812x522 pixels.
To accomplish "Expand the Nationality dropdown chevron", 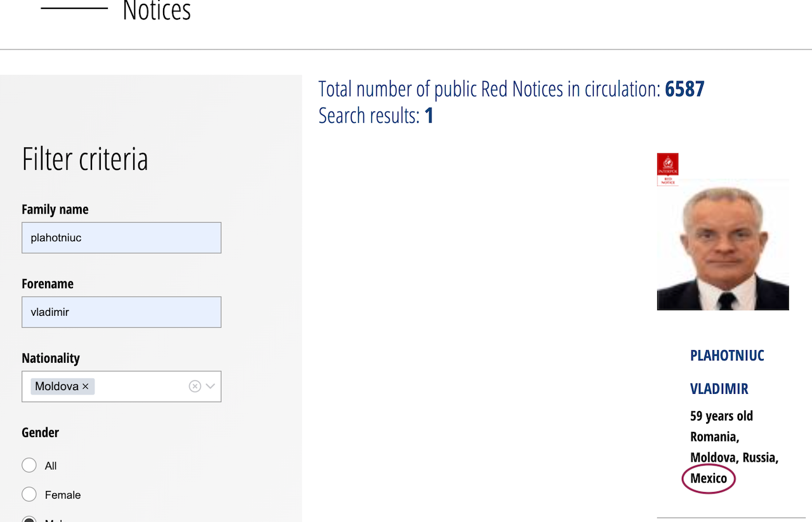I will [211, 386].
